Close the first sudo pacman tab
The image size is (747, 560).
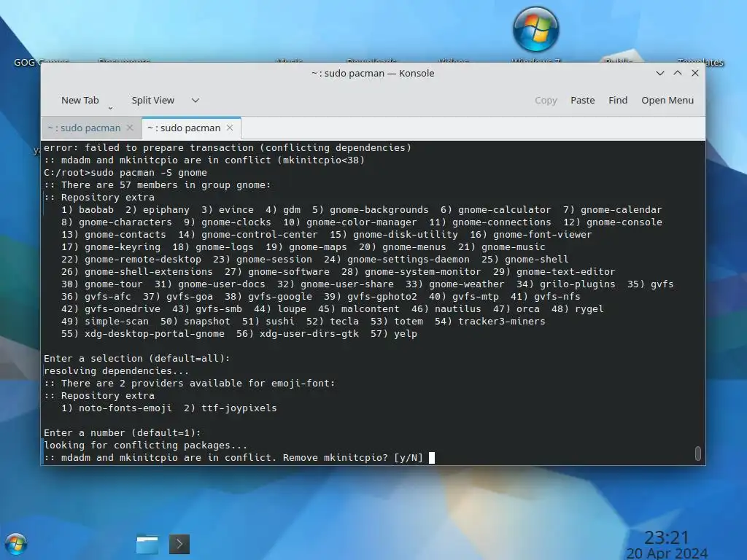click(x=130, y=128)
